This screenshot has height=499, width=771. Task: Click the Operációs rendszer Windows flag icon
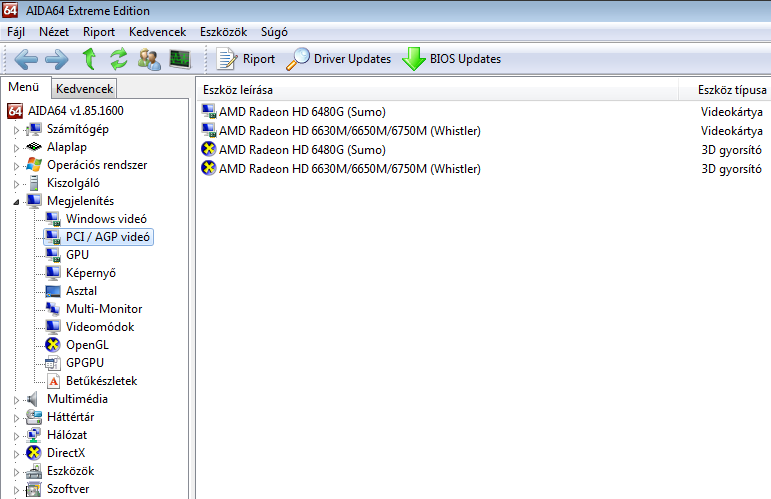[34, 165]
